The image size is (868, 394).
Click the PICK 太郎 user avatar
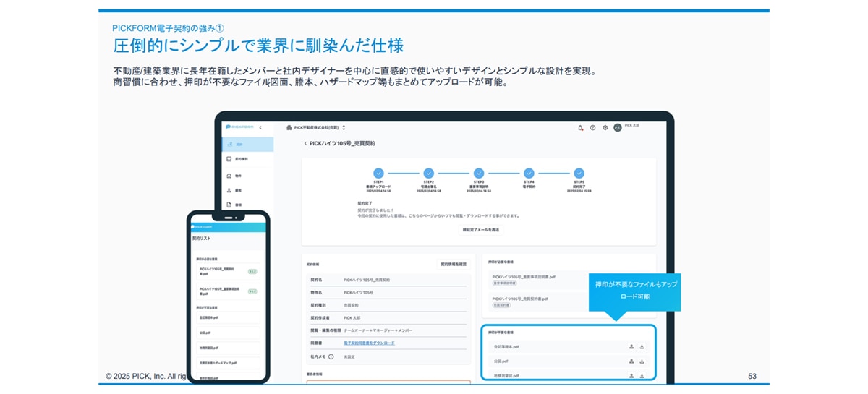click(617, 127)
